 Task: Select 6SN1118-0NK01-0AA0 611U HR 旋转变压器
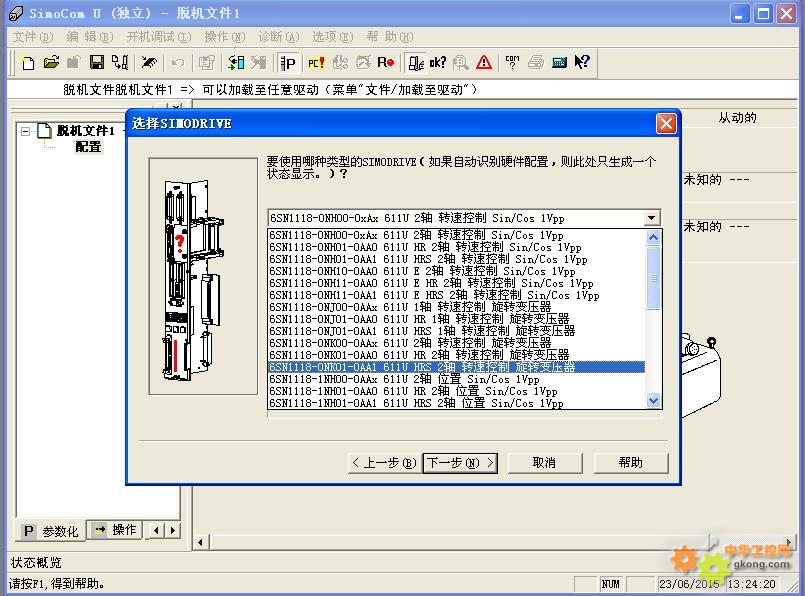click(456, 355)
